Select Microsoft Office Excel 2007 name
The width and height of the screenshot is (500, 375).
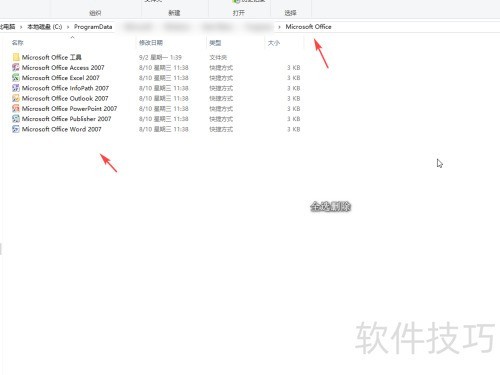[x=61, y=78]
